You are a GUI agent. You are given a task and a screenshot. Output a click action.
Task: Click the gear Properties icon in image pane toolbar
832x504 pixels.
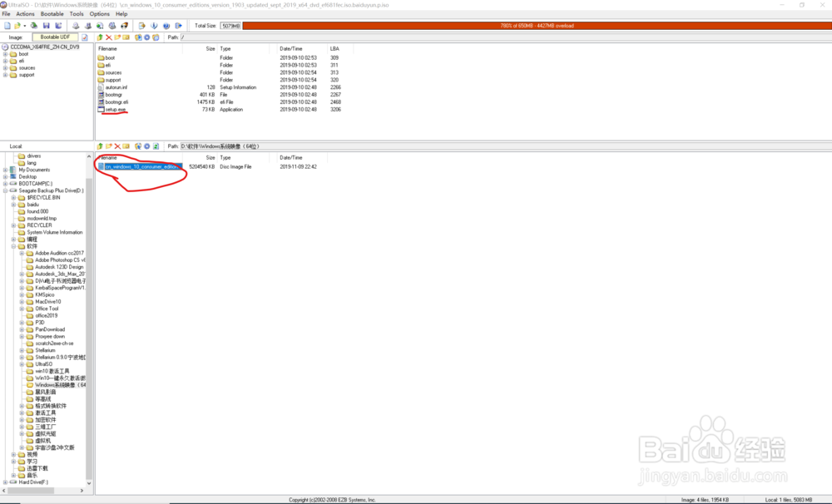click(147, 37)
